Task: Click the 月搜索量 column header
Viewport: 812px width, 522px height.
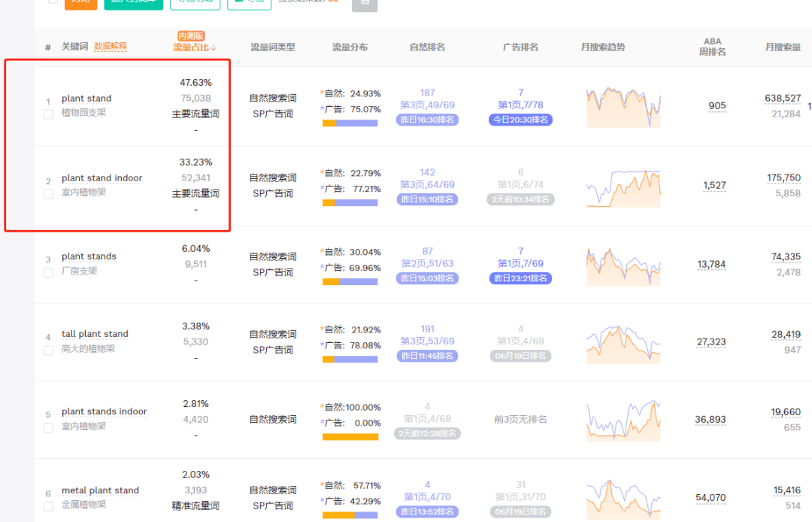Action: click(x=783, y=47)
